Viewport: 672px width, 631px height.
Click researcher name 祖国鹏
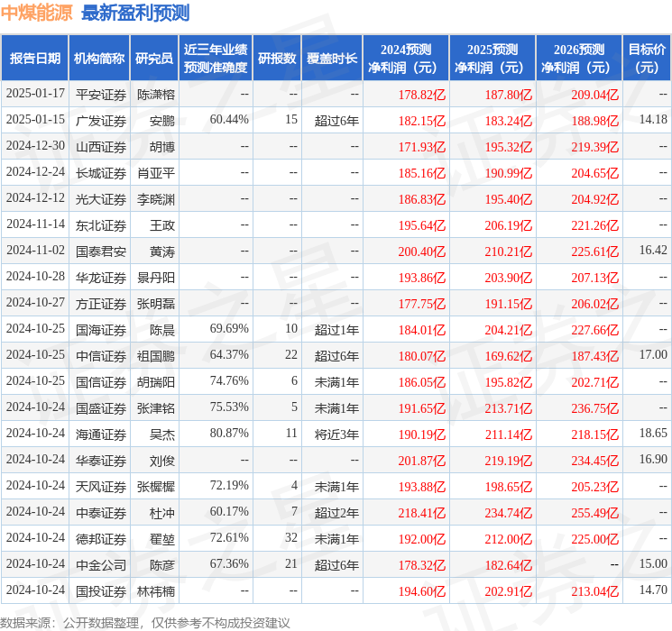[x=156, y=356]
